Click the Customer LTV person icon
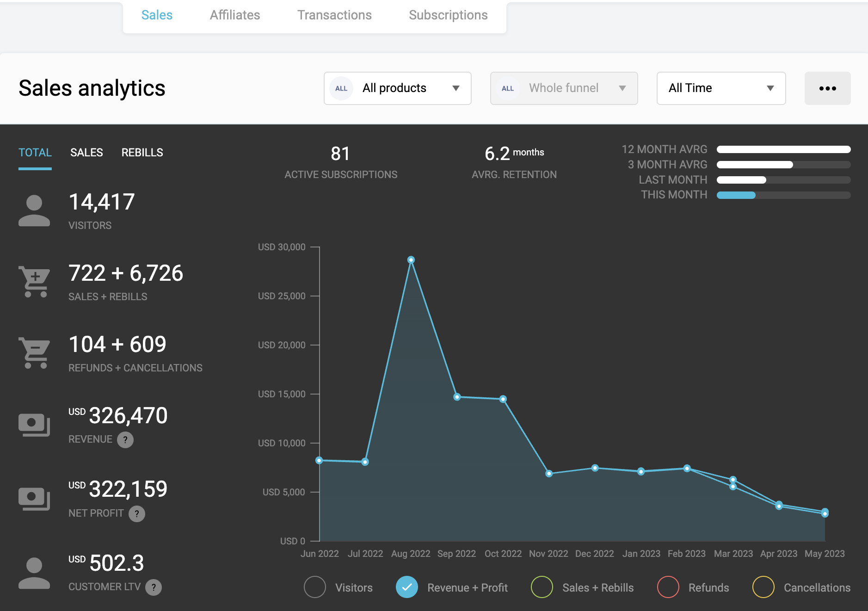Screen dimensions: 868x611 [34, 574]
